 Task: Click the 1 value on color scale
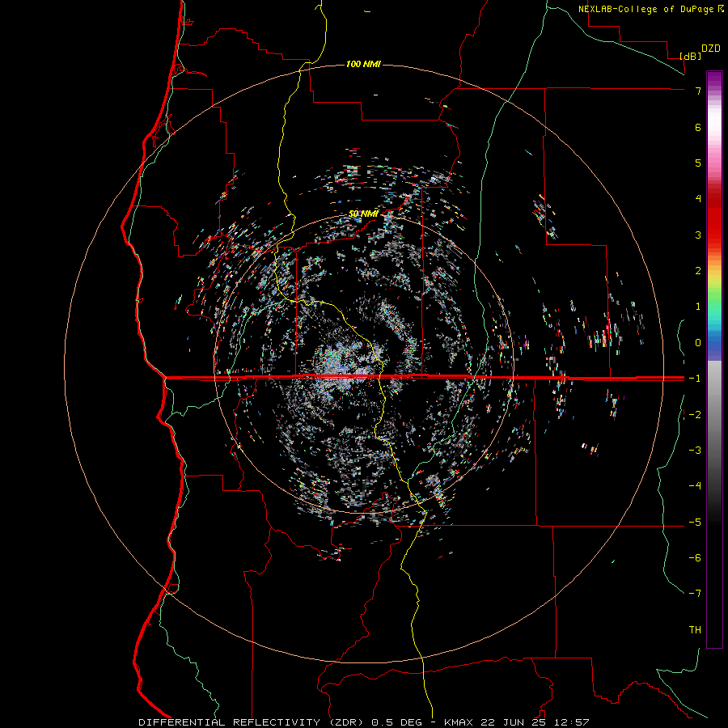click(x=698, y=307)
